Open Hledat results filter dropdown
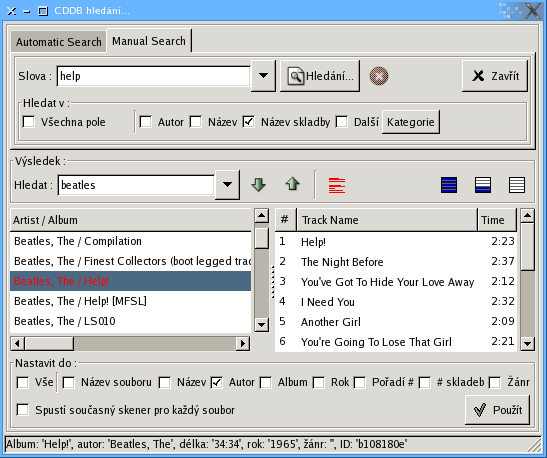 [227, 185]
